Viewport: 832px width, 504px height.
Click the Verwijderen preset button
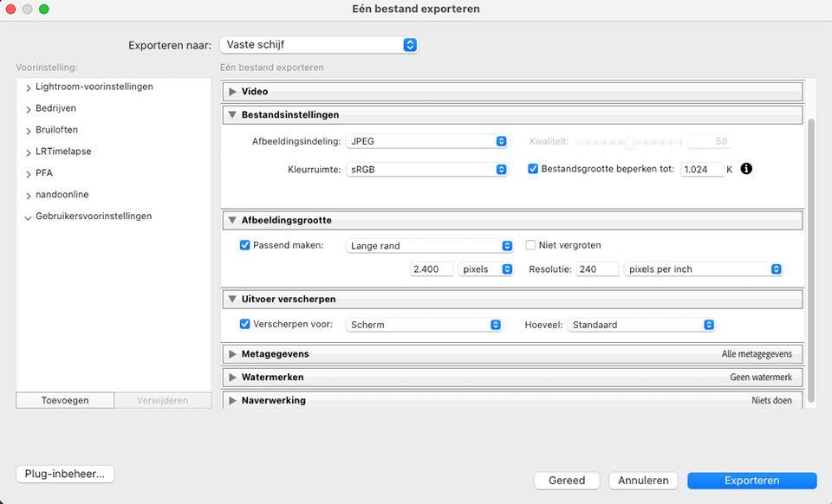(x=162, y=400)
